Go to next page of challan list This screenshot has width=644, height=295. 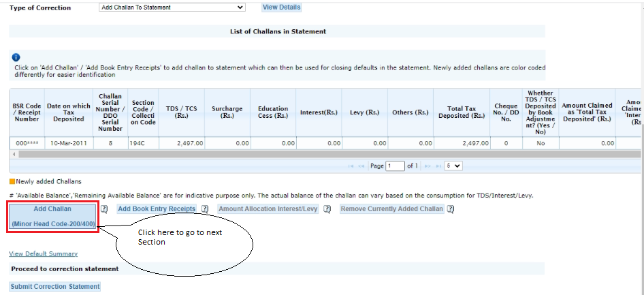(429, 166)
